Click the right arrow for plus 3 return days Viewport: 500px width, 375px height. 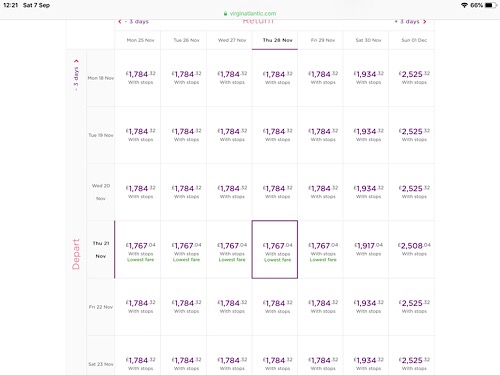click(425, 22)
